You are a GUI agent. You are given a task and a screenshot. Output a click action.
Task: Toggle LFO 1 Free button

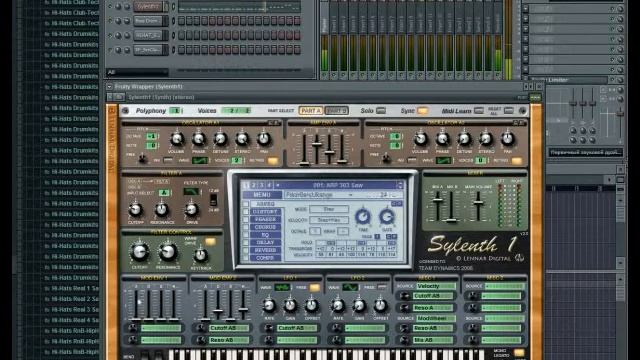click(x=314, y=287)
